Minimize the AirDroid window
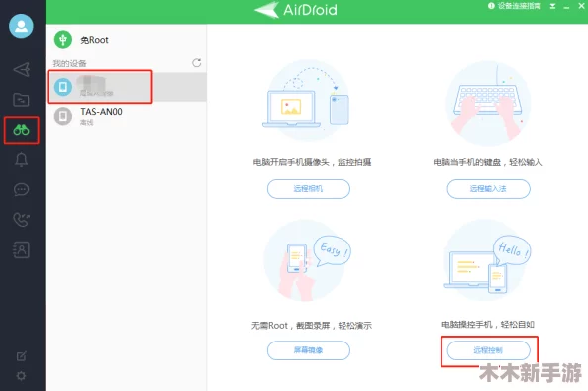This screenshot has height=391, width=588. click(566, 7)
